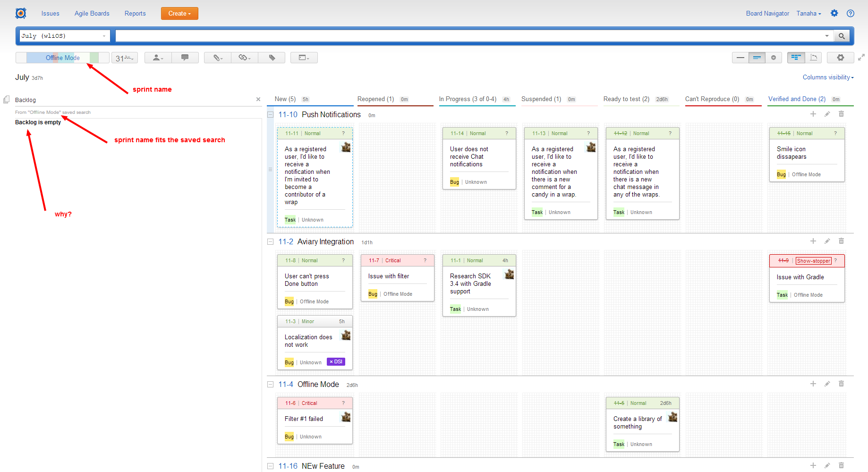Collapse the Aviary Integration swimlane
Image resolution: width=868 pixels, height=472 pixels.
270,241
